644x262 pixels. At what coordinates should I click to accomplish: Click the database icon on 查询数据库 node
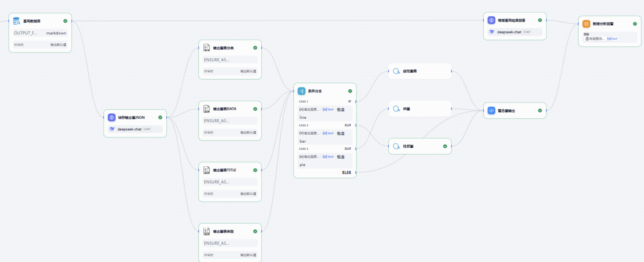16,21
